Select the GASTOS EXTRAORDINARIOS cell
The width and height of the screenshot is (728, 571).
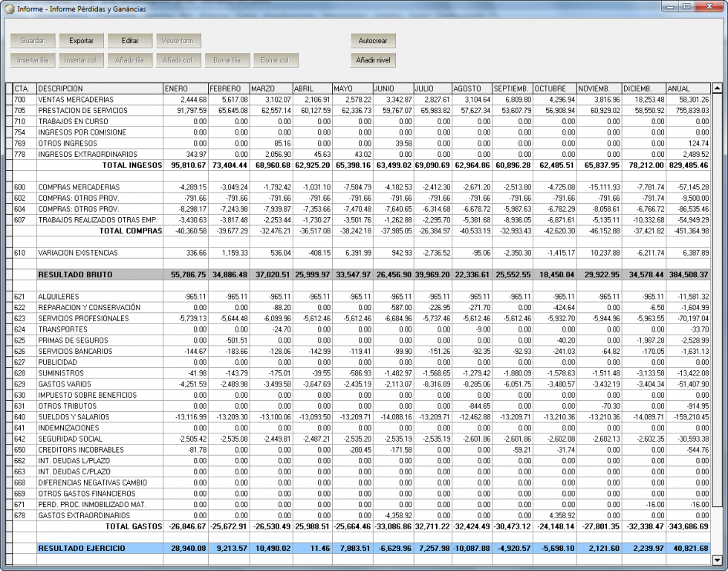point(100,515)
